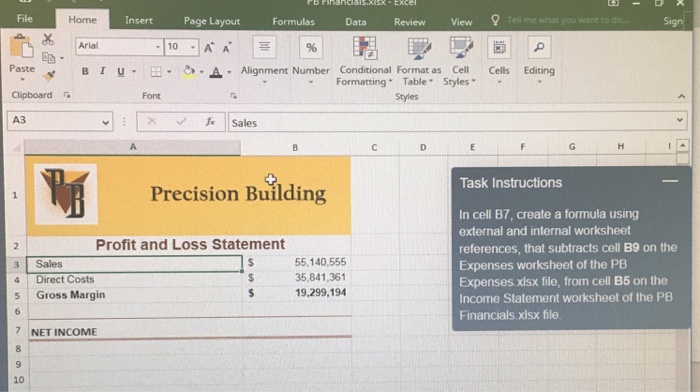Screen dimensions: 700x392
Task: Click the Insert Function fx button
Action: point(210,121)
